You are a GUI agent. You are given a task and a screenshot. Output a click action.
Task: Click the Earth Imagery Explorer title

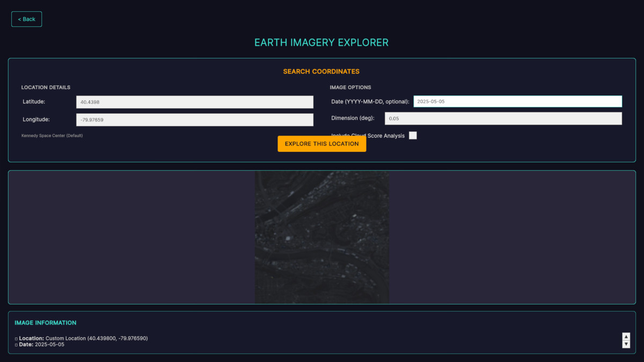pyautogui.click(x=321, y=43)
